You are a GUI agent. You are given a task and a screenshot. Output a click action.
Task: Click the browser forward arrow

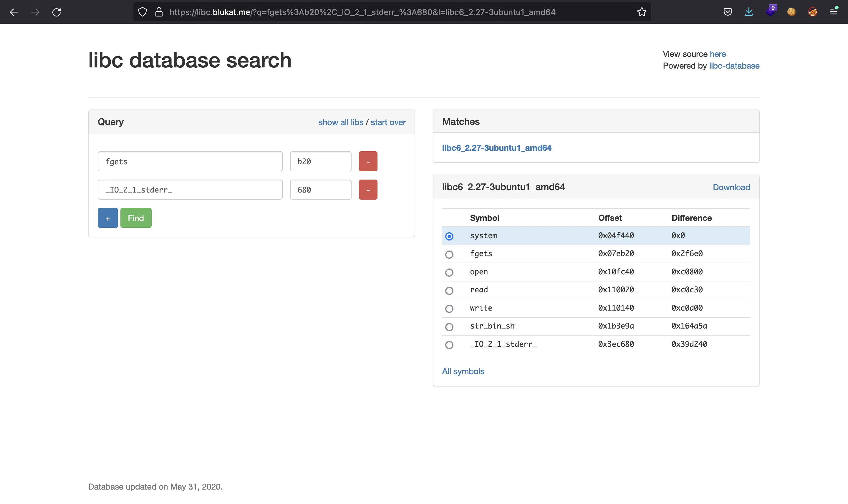point(35,12)
